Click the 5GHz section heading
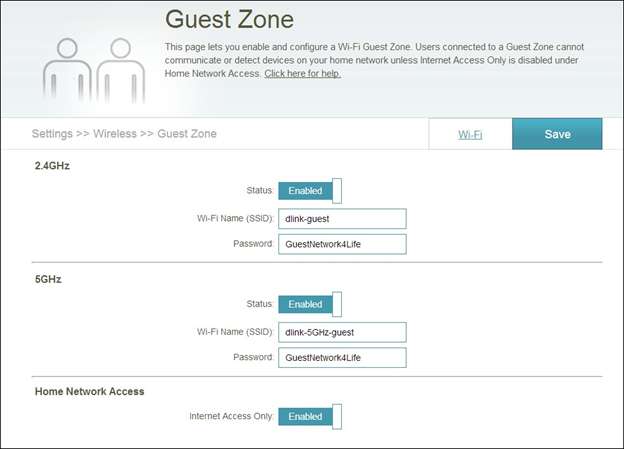The image size is (624, 449). coord(48,279)
